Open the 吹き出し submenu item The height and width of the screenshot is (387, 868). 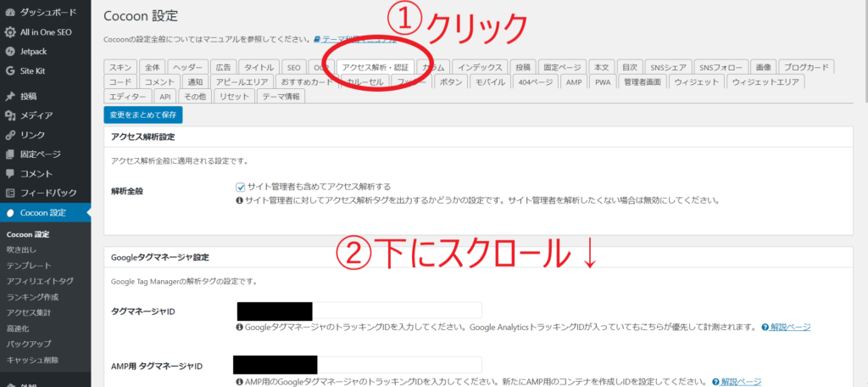[x=21, y=250]
